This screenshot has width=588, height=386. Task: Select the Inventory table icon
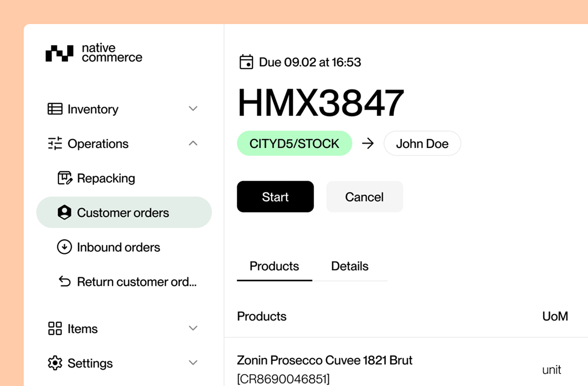click(55, 109)
